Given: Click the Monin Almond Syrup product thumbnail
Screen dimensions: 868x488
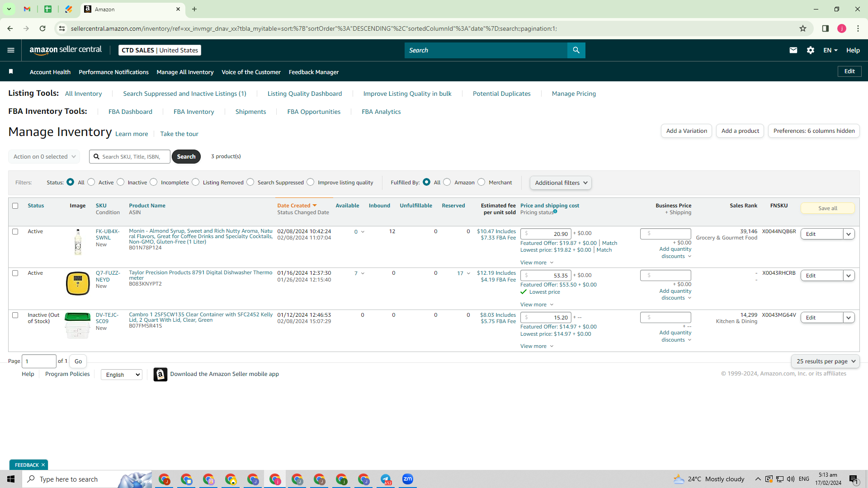Looking at the screenshot, I should [x=78, y=242].
